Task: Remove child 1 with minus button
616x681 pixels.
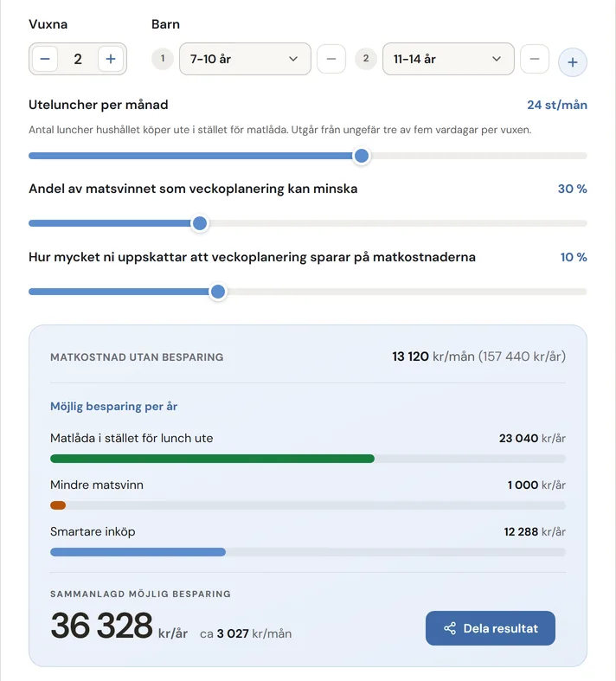Action: pyautogui.click(x=331, y=59)
